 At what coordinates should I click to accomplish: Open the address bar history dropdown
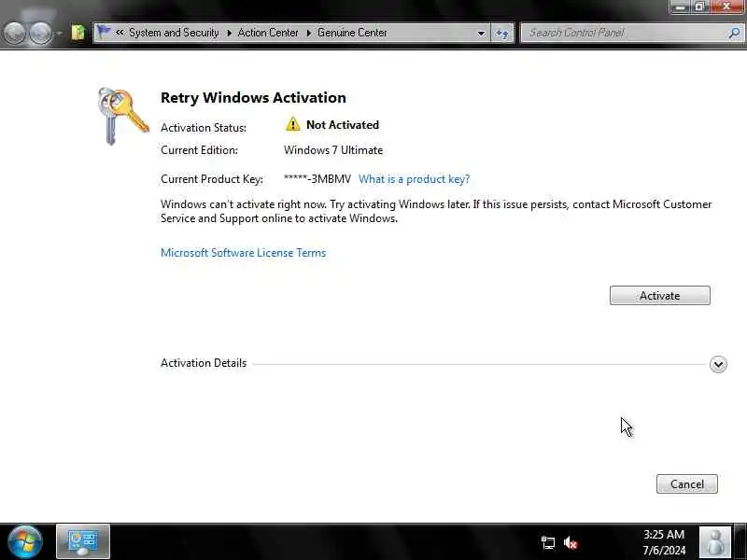click(x=481, y=33)
